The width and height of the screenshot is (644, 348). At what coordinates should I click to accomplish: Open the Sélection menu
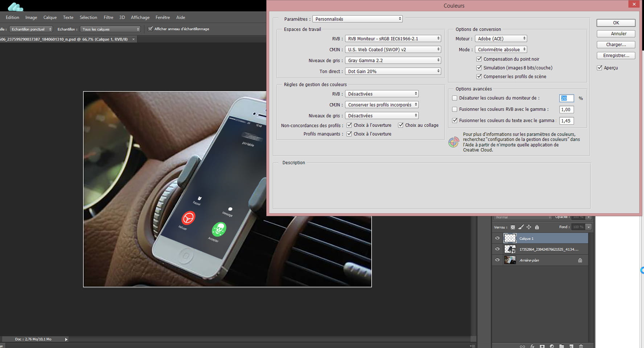(89, 17)
